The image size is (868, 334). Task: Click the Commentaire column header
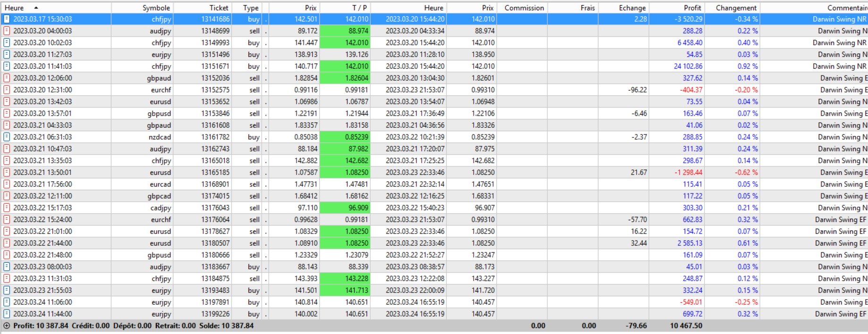[x=814, y=8]
